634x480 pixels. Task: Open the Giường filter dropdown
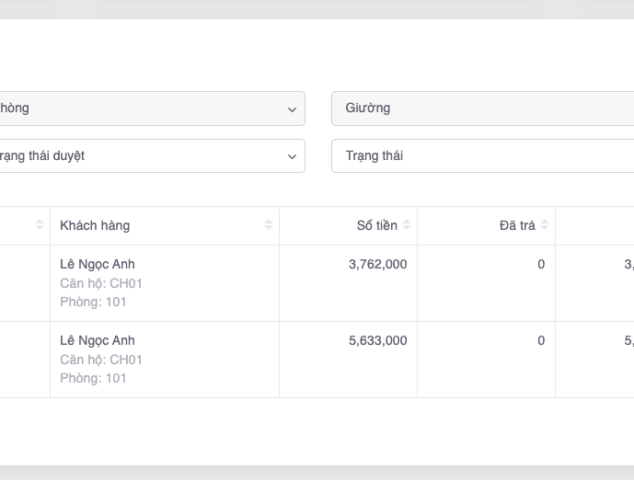click(482, 109)
